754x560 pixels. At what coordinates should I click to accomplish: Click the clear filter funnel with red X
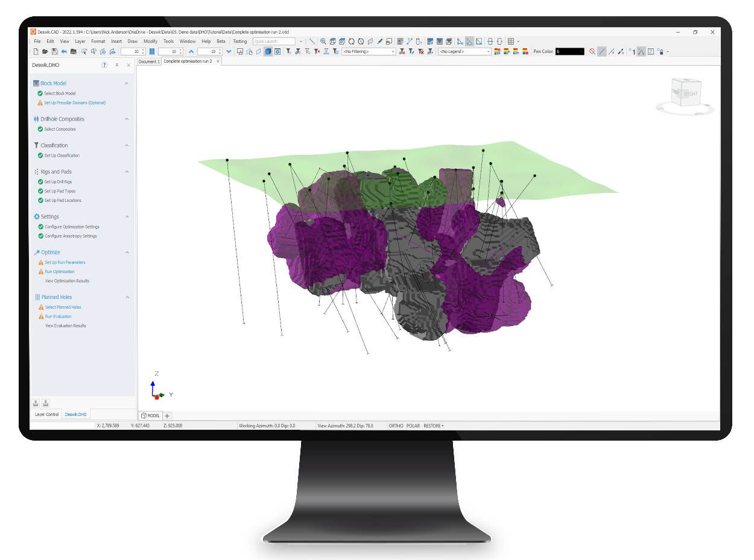[x=317, y=52]
